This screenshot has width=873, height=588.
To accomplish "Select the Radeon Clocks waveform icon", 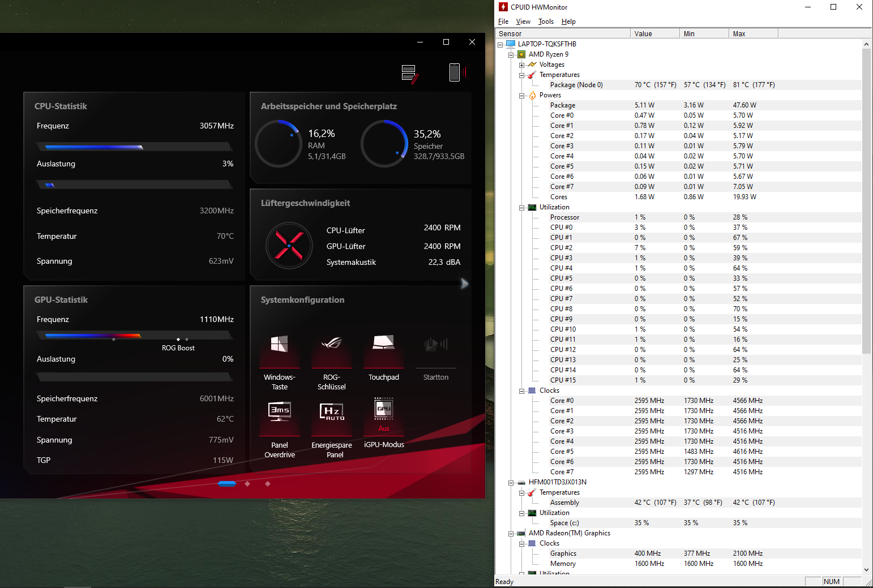I will coord(532,543).
